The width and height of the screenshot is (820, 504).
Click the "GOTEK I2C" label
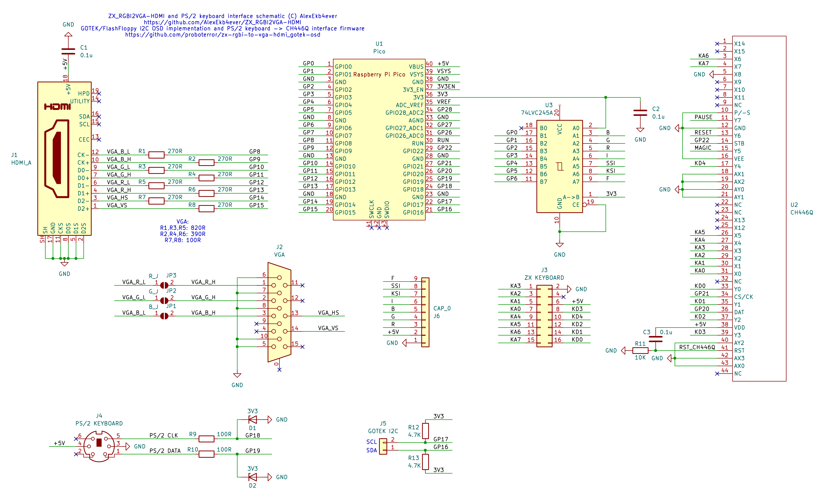point(383,431)
